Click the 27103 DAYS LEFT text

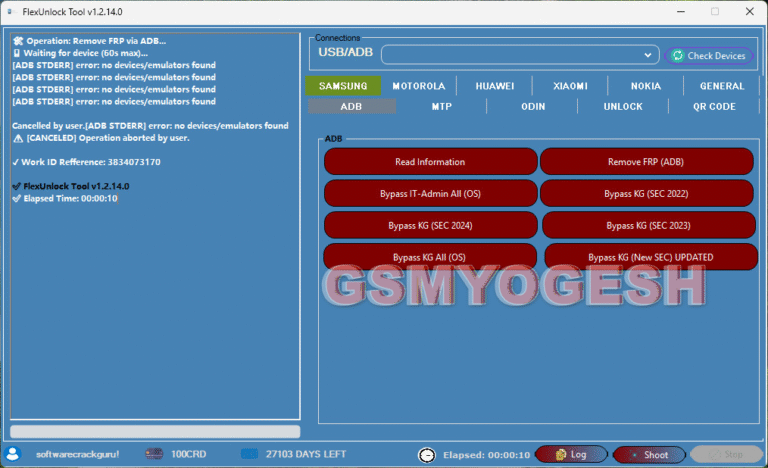[306, 454]
